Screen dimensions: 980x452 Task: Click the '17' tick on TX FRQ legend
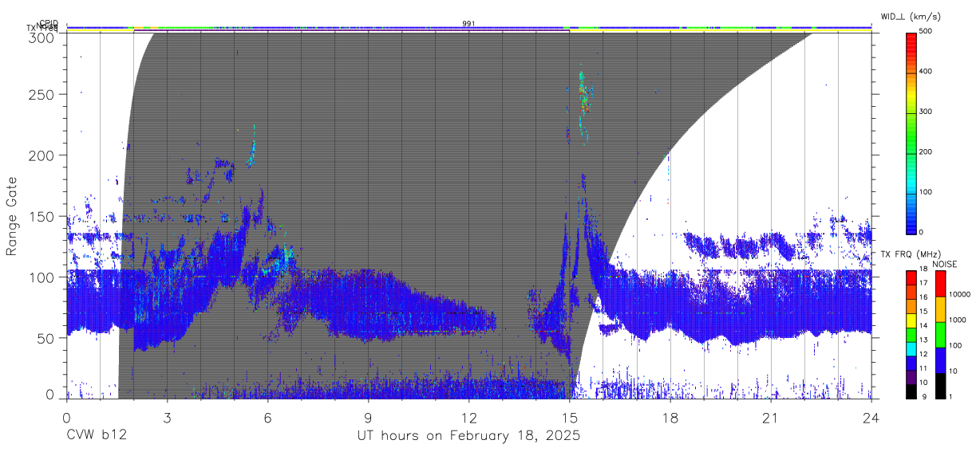click(x=925, y=283)
